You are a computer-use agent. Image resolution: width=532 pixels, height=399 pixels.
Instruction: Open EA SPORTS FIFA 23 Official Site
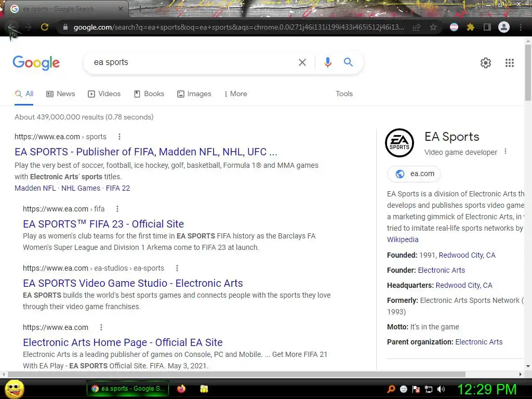click(103, 224)
